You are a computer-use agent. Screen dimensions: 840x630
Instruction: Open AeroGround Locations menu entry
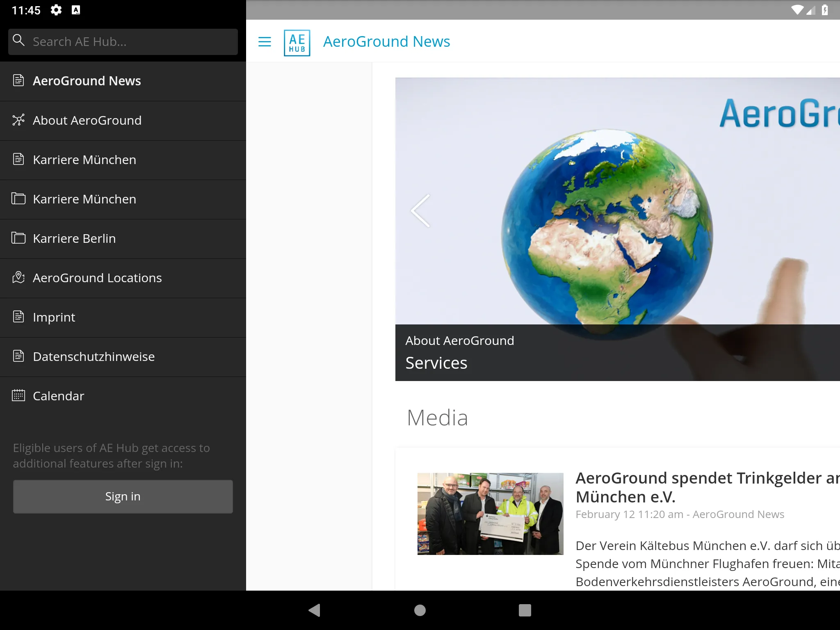123,278
